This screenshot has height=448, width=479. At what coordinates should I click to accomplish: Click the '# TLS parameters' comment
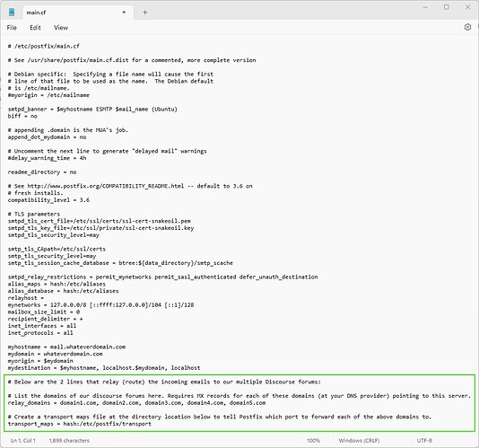click(34, 214)
